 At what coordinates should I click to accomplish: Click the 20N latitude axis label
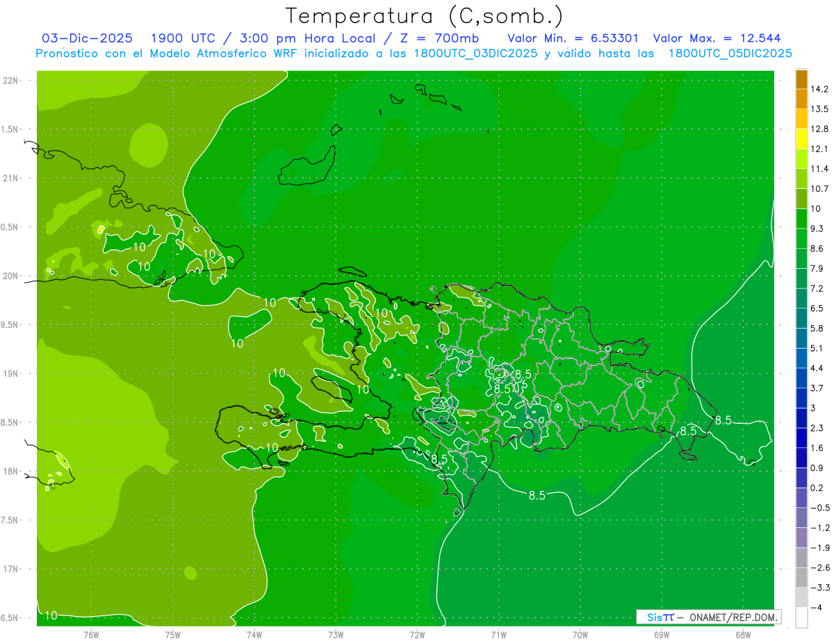(x=12, y=276)
